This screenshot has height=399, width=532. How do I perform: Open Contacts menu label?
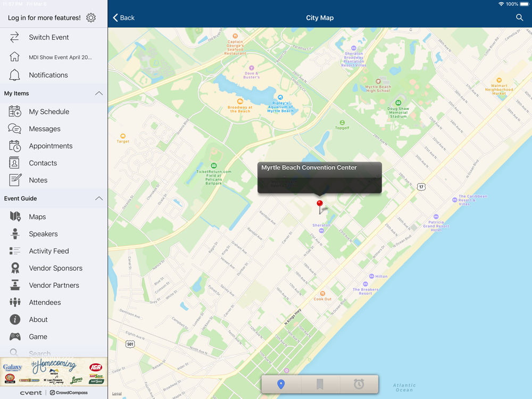coord(43,163)
